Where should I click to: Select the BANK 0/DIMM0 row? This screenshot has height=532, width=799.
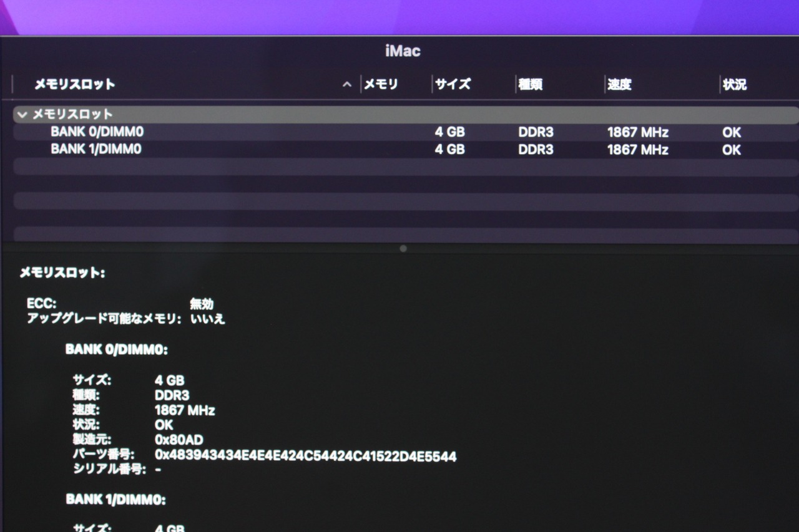406,132
